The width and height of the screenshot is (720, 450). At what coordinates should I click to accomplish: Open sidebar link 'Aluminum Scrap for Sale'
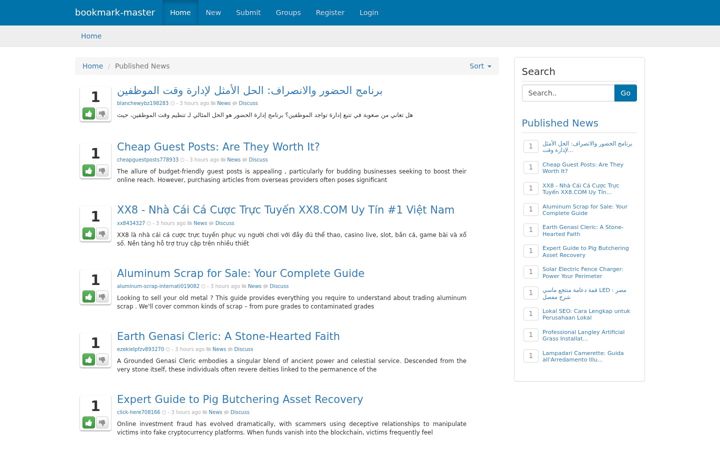(x=585, y=210)
